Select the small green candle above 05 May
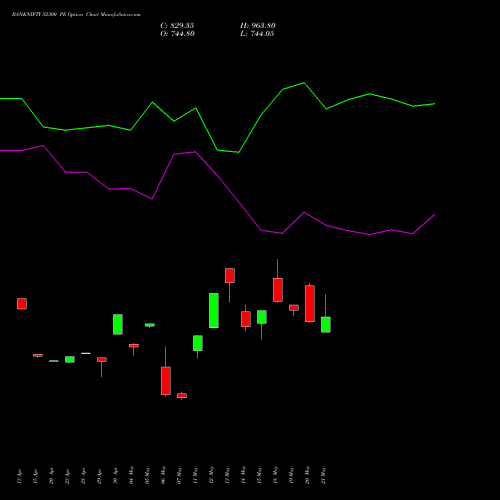 point(150,325)
